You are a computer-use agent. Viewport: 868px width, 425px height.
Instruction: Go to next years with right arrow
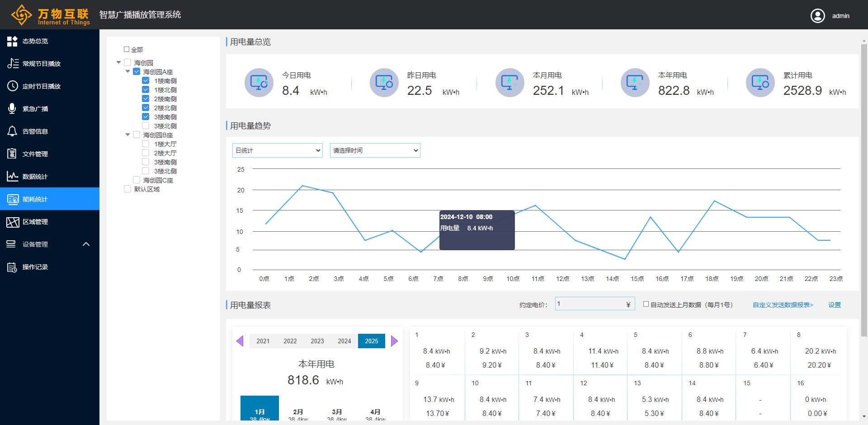[394, 341]
